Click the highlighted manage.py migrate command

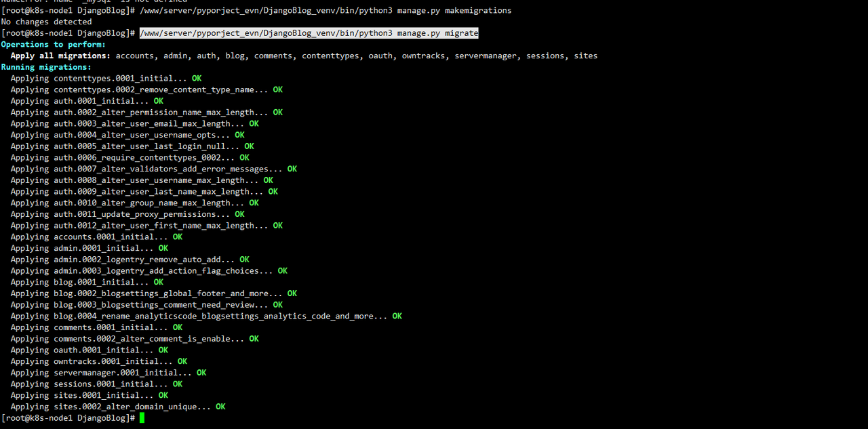click(x=309, y=33)
